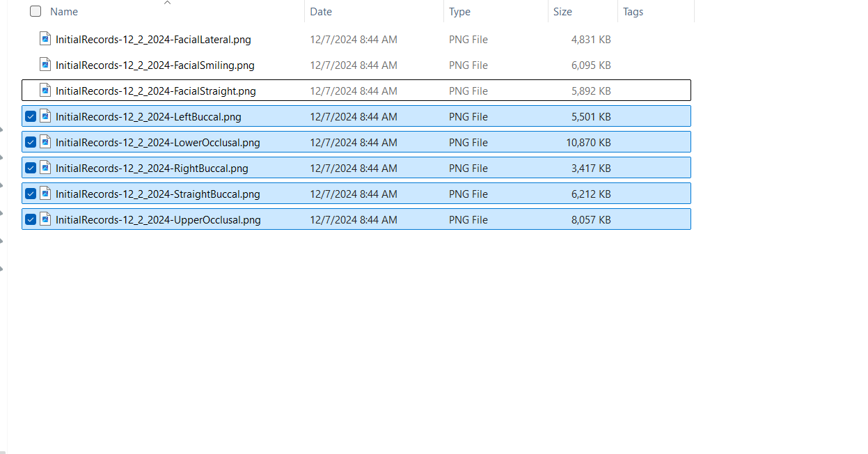Click the 5,501 KB size value

[591, 117]
